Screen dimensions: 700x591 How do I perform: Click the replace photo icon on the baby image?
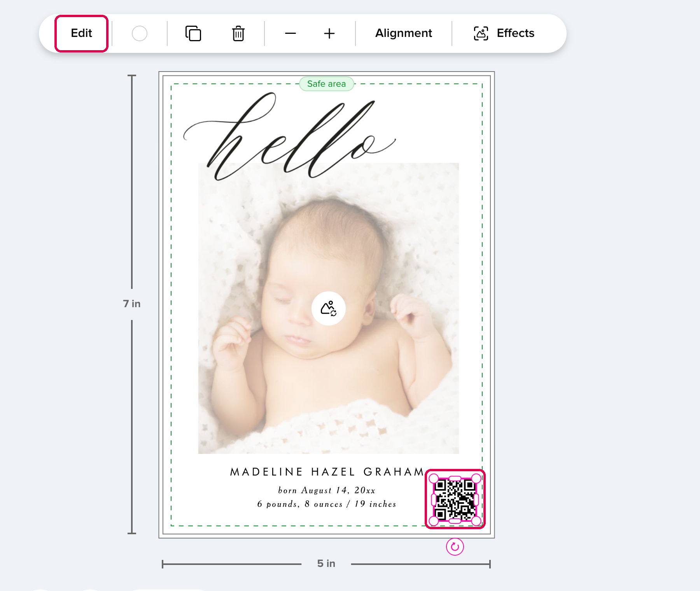329,308
